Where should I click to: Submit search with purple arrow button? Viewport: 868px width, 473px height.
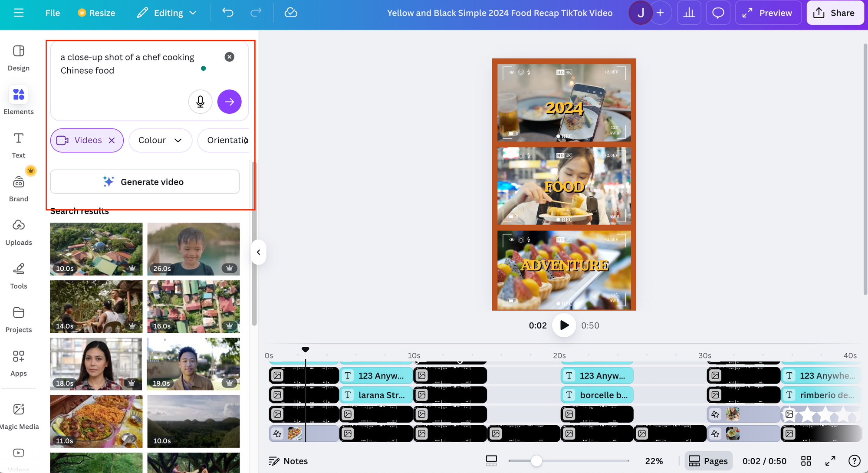click(229, 102)
